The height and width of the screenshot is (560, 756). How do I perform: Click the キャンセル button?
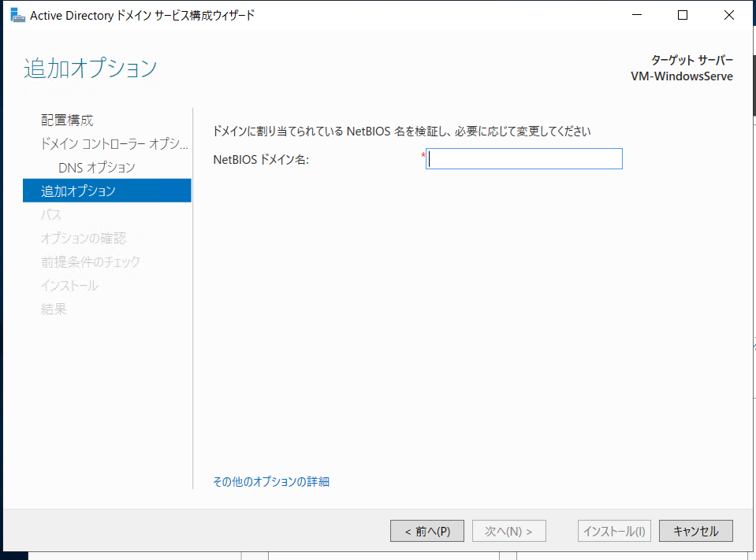[x=695, y=530]
